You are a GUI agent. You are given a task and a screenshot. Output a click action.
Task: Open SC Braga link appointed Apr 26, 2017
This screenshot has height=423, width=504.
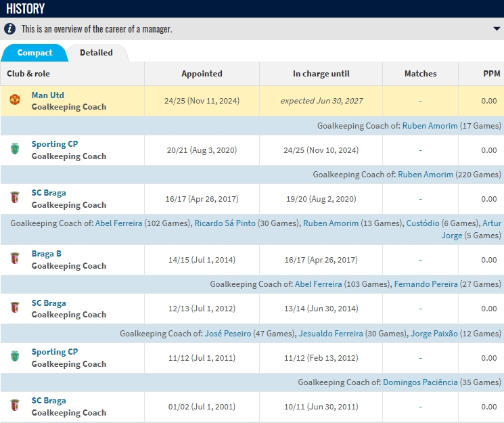click(x=49, y=193)
